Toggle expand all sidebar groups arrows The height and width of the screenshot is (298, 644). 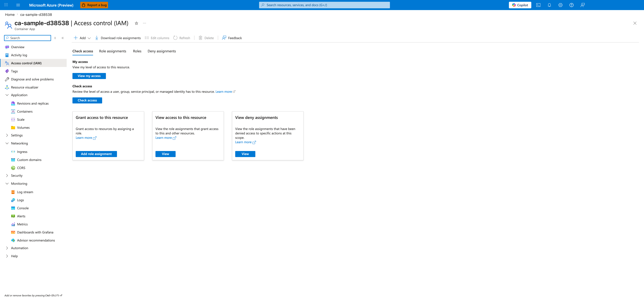pos(55,38)
